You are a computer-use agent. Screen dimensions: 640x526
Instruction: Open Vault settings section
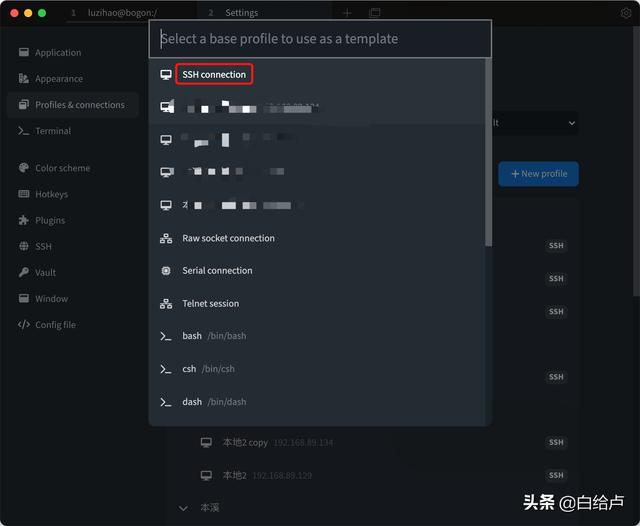coord(73,273)
